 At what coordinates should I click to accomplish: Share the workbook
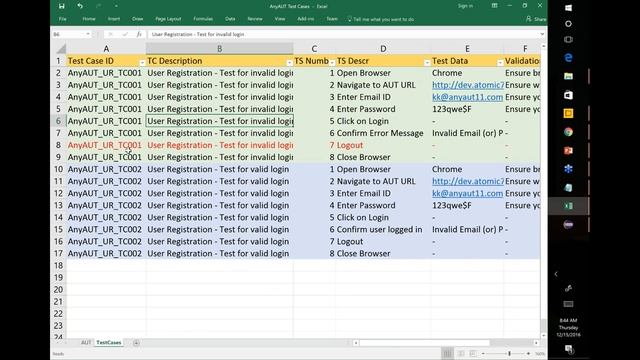pos(536,19)
